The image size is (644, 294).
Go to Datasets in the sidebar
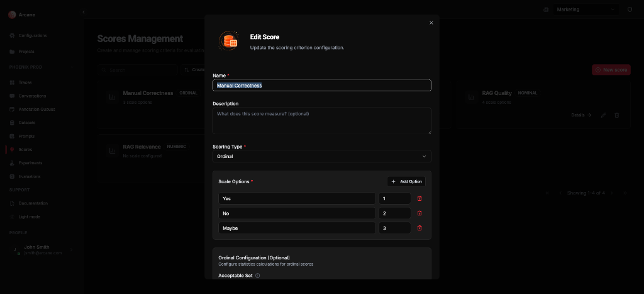tap(26, 123)
